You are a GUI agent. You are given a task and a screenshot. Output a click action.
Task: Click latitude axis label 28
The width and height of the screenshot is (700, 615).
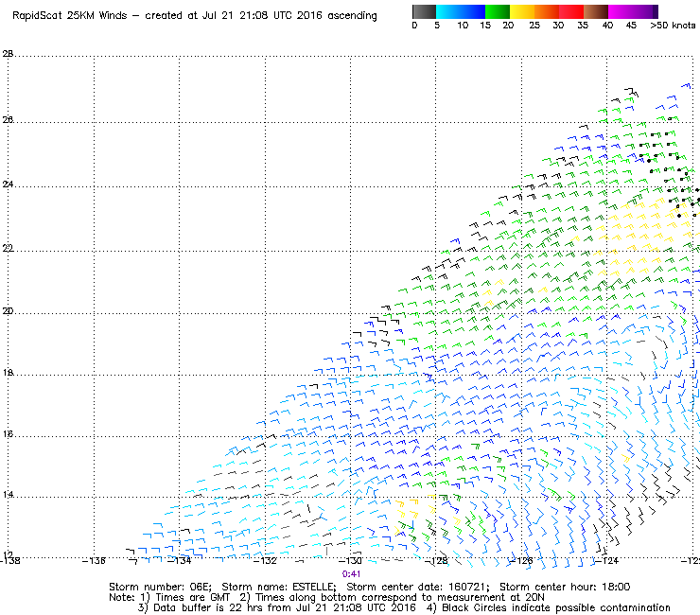coord(8,54)
